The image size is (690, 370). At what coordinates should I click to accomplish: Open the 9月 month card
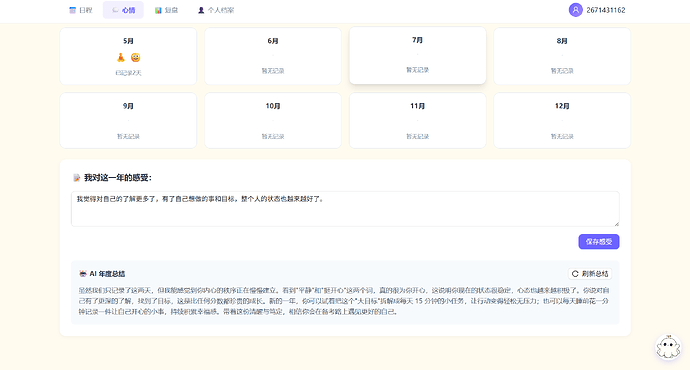click(128, 120)
